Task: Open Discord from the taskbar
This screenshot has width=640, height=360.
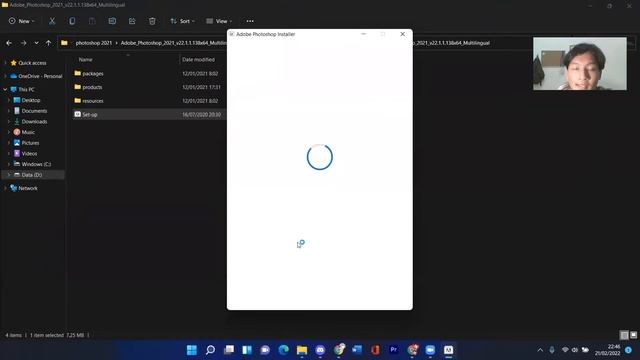Action: [320, 350]
